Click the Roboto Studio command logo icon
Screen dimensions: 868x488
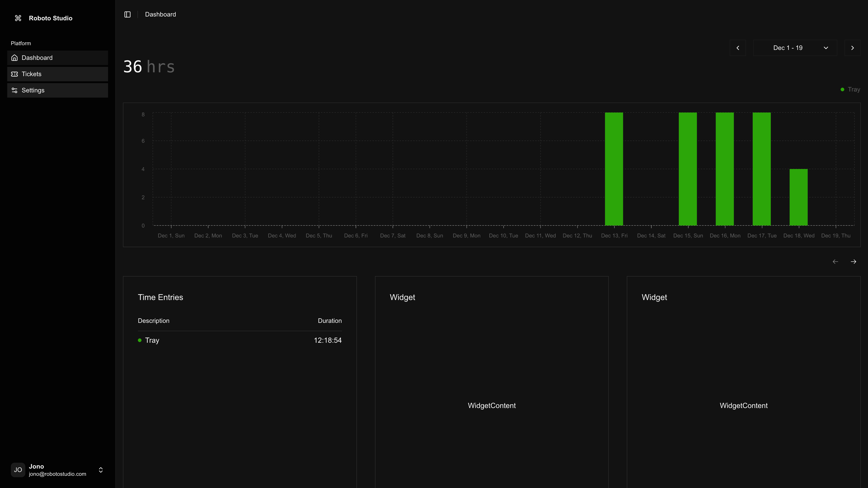[18, 18]
